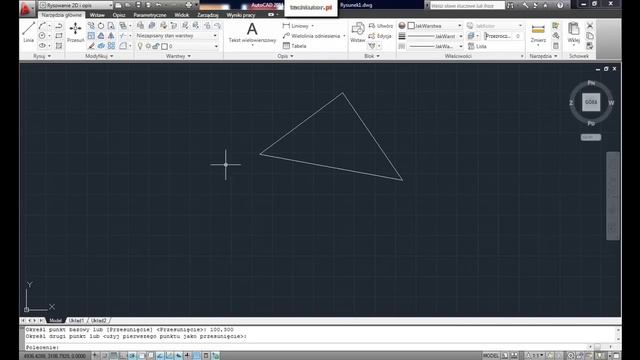This screenshot has width=640, height=360.
Task: Toggle the layer lock padlock icon
Action: point(156,46)
